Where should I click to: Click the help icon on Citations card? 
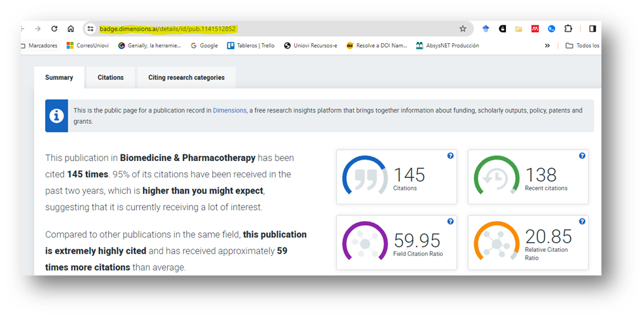[450, 156]
